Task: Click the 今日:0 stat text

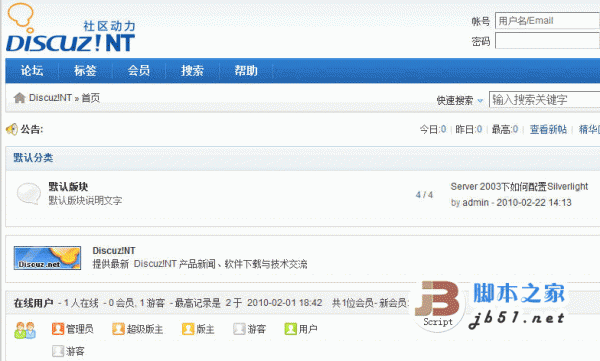Action: coord(433,129)
